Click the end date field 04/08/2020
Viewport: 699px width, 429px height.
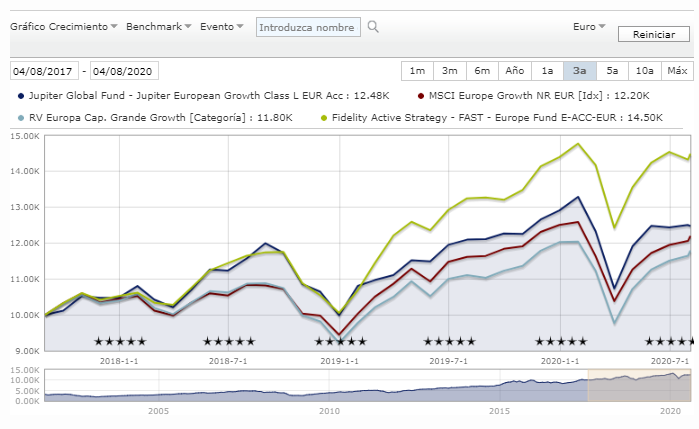click(124, 71)
